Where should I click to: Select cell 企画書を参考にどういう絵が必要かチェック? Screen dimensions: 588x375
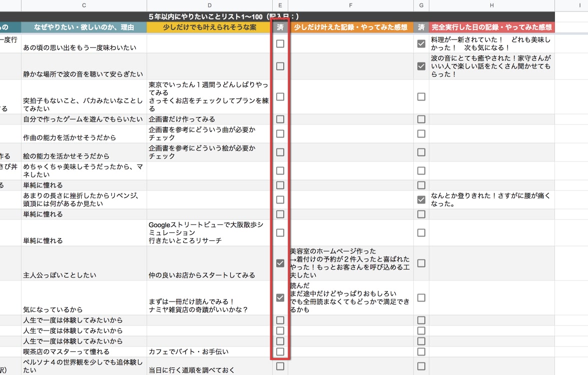[x=210, y=152]
